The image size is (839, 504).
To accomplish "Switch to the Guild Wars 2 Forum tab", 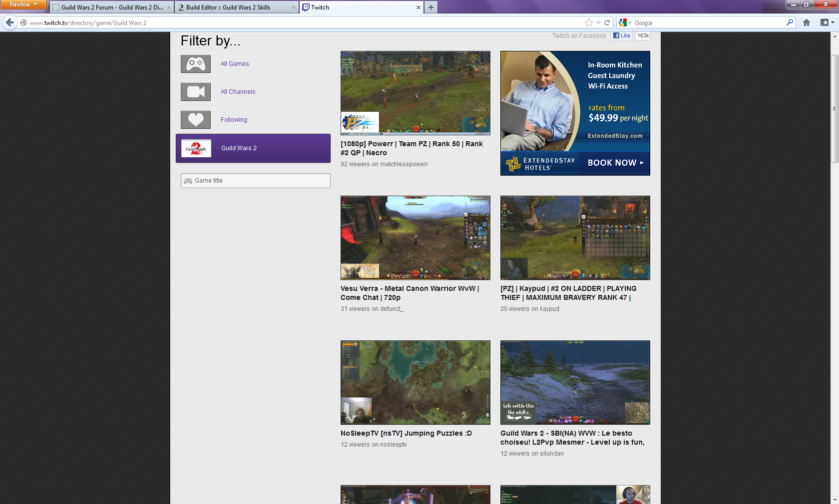I will click(x=111, y=7).
